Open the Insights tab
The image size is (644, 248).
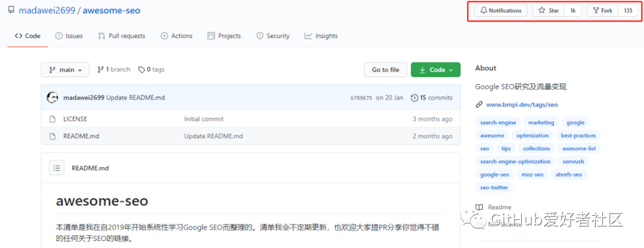321,36
